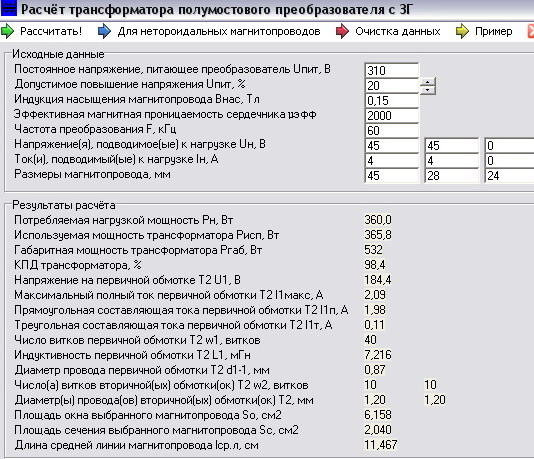Focus the Uпит voltage field showing 310
534x459 pixels.
coord(392,70)
